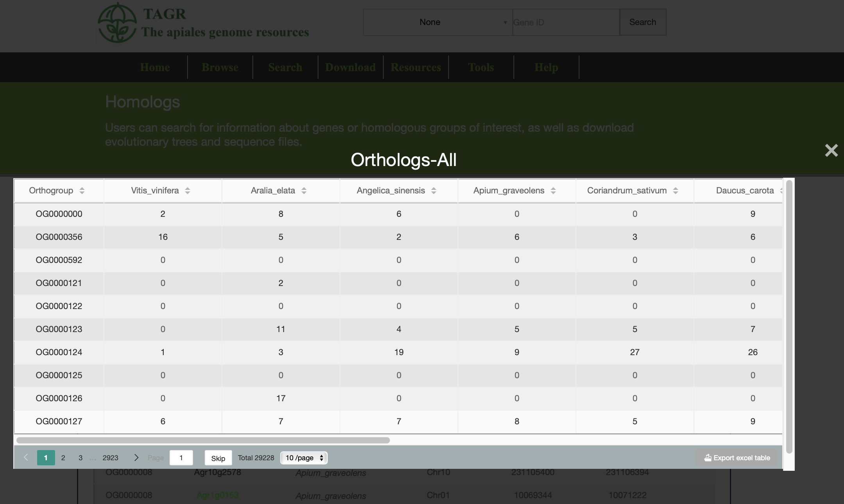Viewport: 844px width, 504px height.
Task: Sort by Aralia_elata column arrows
Action: [x=304, y=191]
